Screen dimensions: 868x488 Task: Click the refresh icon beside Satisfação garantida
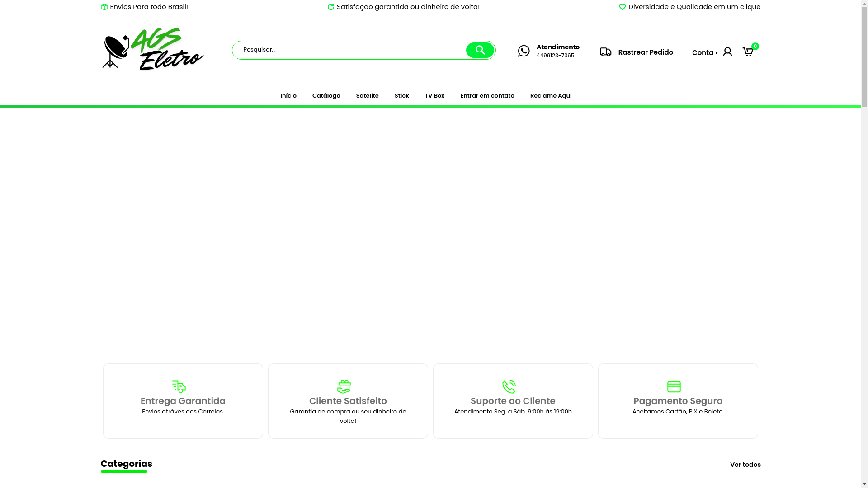tap(331, 7)
